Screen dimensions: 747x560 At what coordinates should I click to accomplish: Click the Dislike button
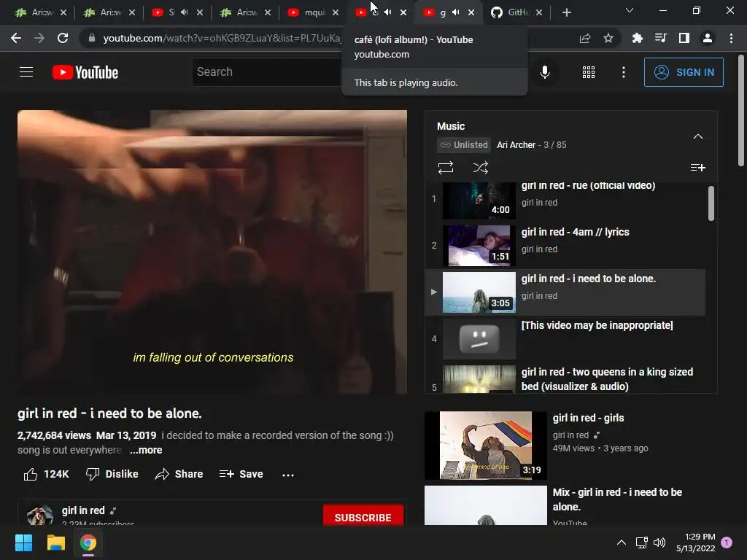click(x=112, y=474)
